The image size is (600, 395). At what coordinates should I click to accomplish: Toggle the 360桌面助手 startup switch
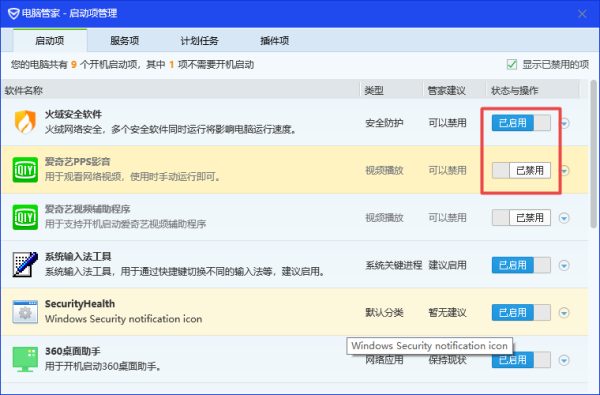tap(521, 360)
